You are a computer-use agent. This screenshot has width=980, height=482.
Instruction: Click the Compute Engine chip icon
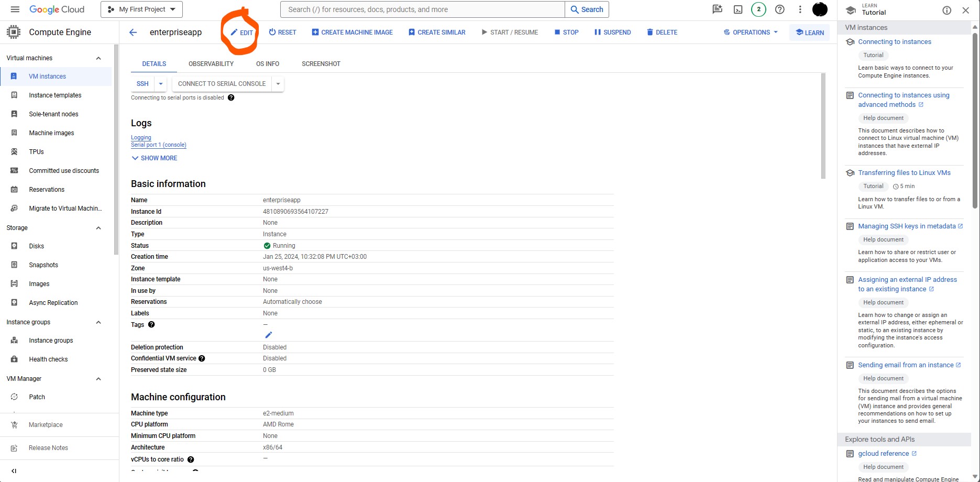[14, 32]
